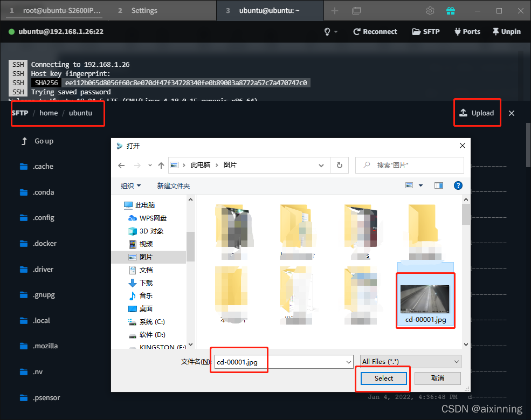Select 软件 (D:) drive in the navigation tree
Viewport: 531px width, 420px height.
[147, 335]
